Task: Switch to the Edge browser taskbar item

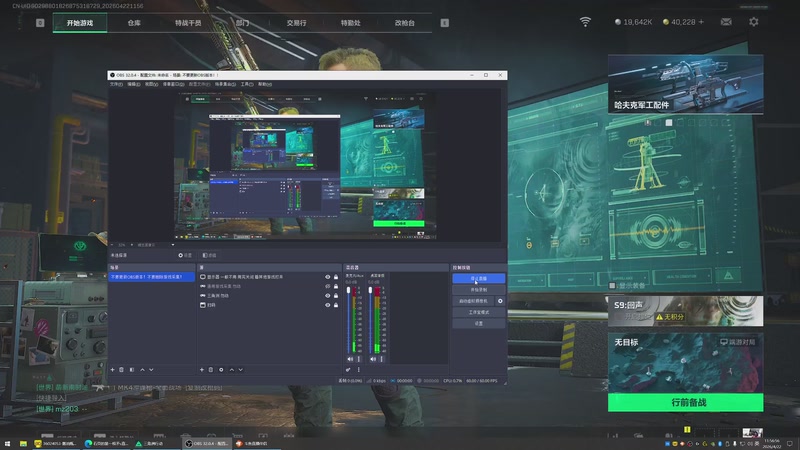Action: [106, 443]
